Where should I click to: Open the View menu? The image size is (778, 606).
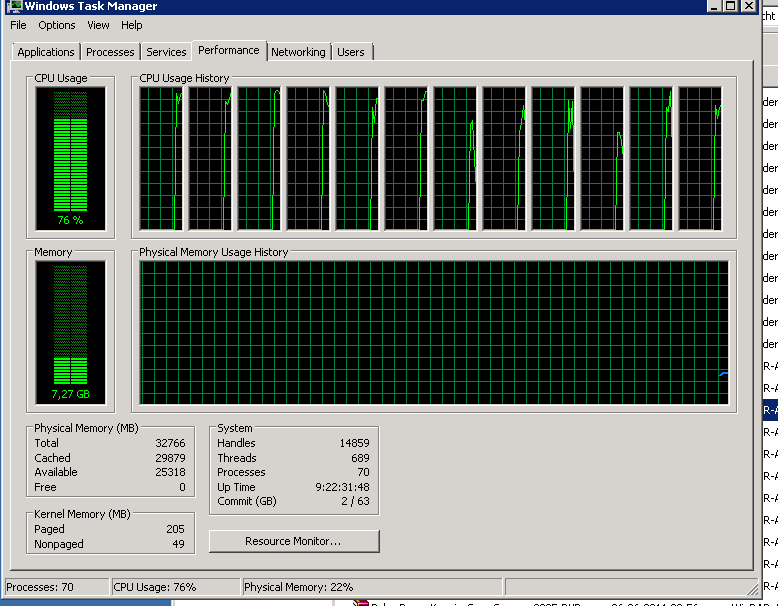pyautogui.click(x=98, y=25)
